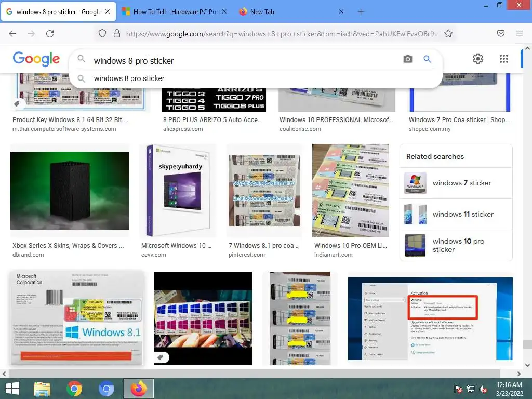
Task: Open a new tab with plus button
Action: (x=361, y=12)
